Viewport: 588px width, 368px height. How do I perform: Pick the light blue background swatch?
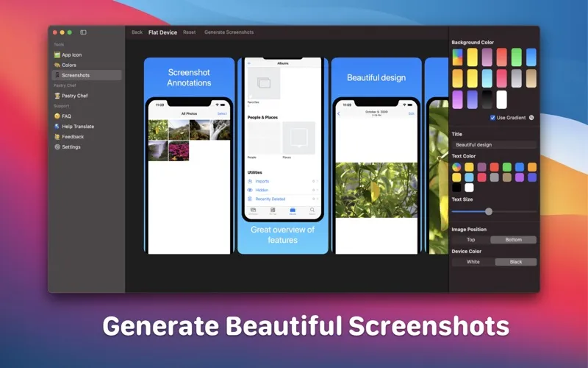pos(487,79)
